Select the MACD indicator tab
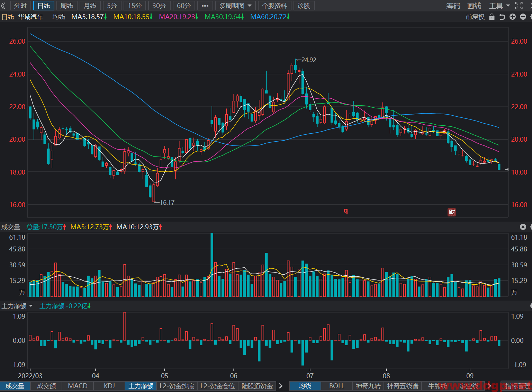532x392 pixels. tap(78, 386)
